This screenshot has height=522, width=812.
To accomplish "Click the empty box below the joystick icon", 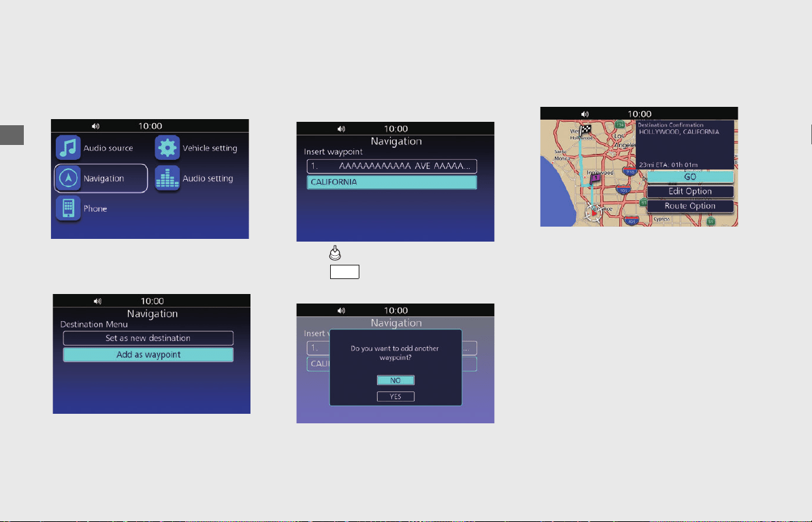I will (344, 272).
